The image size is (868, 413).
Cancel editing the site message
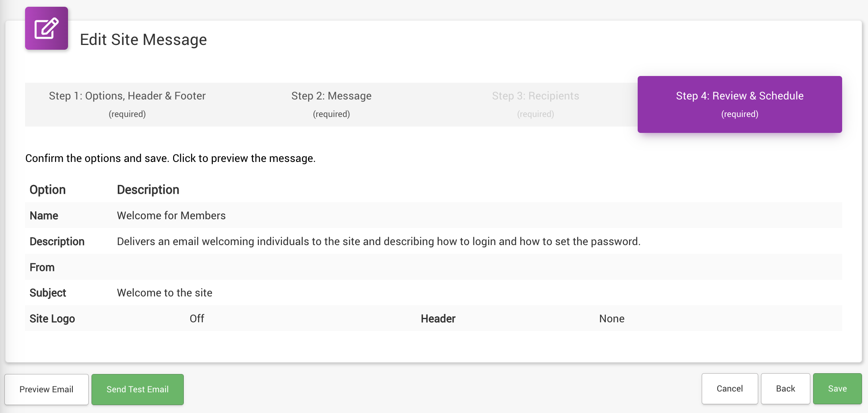click(729, 388)
